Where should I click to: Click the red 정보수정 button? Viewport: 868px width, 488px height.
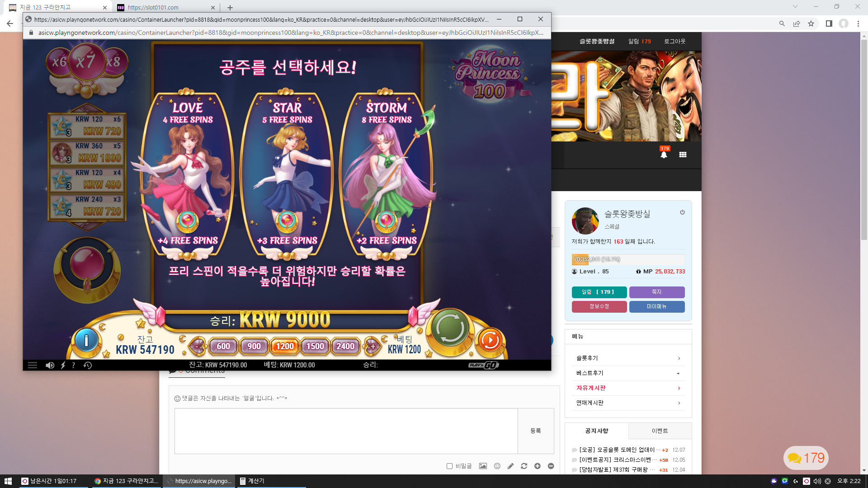pos(599,306)
